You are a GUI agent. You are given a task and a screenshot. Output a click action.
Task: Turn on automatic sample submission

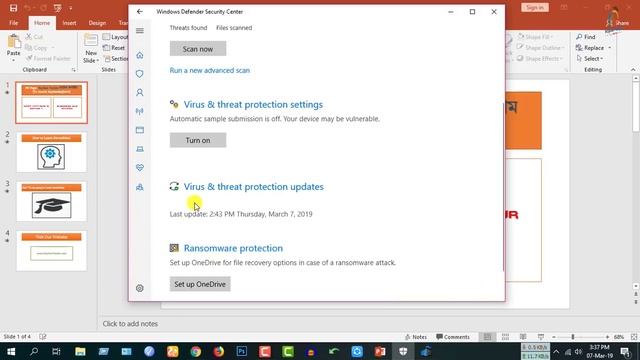[198, 140]
